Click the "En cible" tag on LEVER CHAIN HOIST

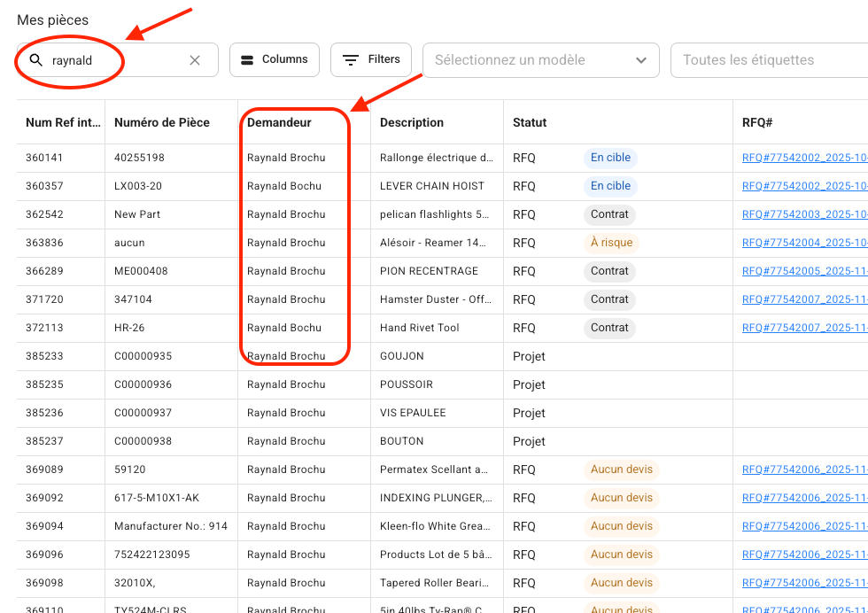610,186
